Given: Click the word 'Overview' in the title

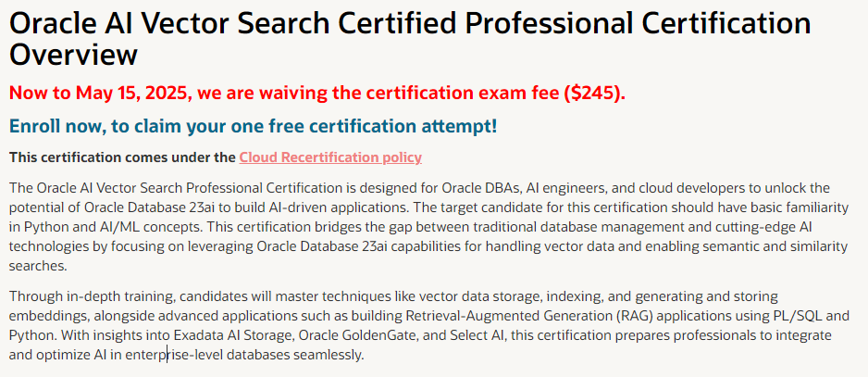Looking at the screenshot, I should pos(74,56).
